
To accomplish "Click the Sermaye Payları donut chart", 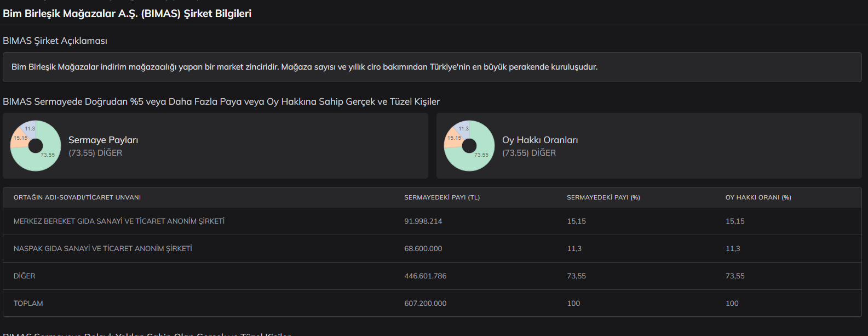I will click(x=36, y=146).
